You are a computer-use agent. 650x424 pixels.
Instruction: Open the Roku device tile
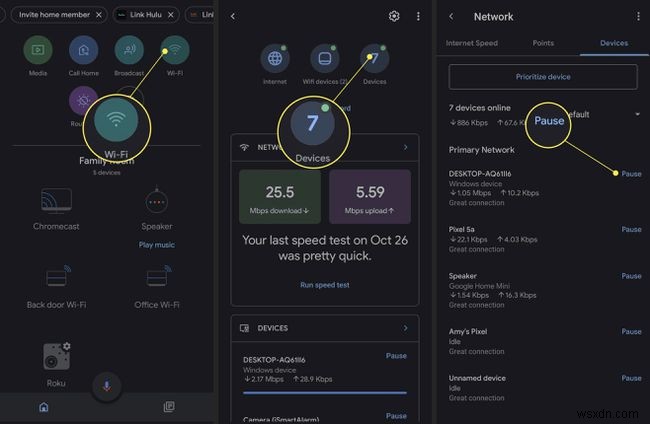(56, 364)
